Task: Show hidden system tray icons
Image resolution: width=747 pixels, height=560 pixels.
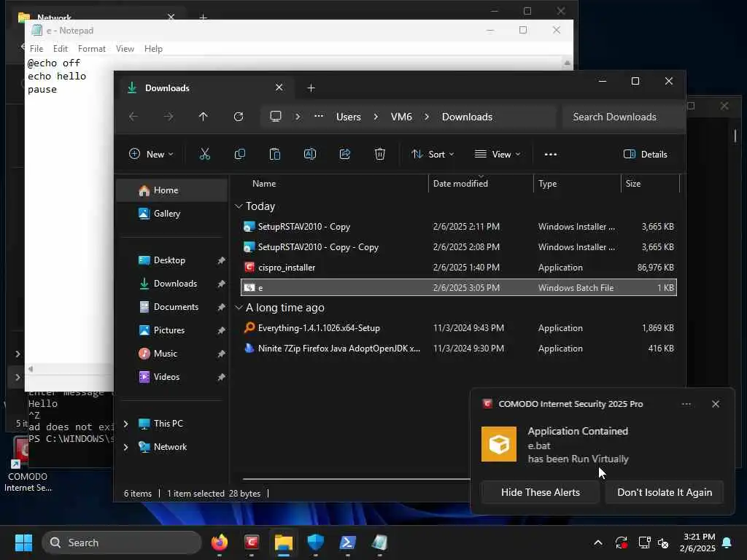Action: click(x=598, y=542)
